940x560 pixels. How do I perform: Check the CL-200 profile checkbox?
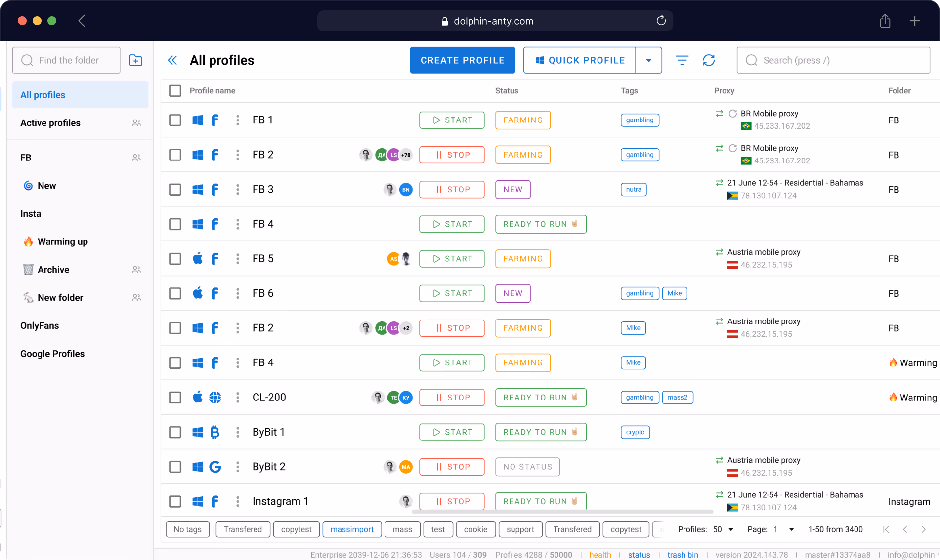tap(175, 397)
